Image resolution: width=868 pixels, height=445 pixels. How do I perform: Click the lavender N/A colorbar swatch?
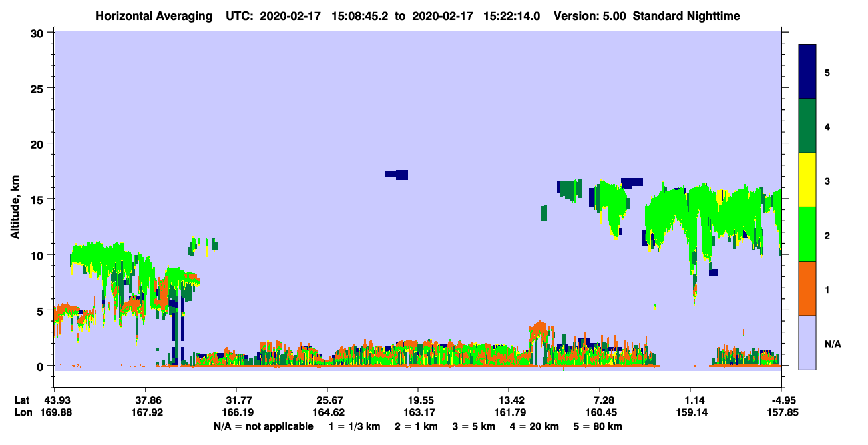pos(807,342)
